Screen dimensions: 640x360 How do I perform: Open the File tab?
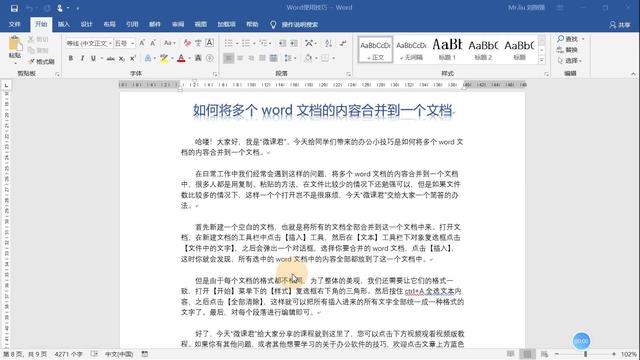pyautogui.click(x=15, y=24)
